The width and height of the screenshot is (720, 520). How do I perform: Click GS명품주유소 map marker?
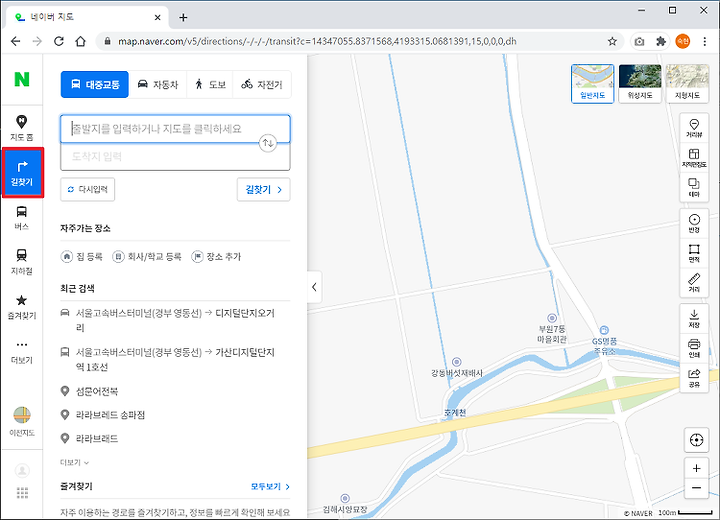pyautogui.click(x=604, y=330)
